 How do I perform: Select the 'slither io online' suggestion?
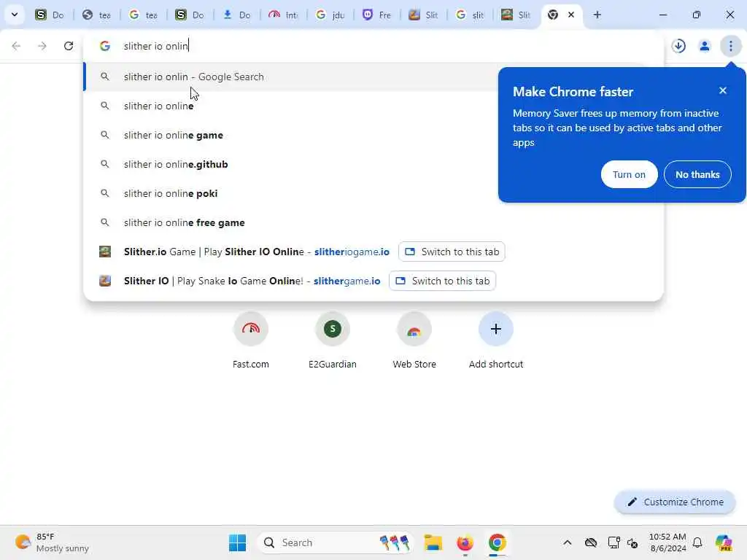(x=290, y=106)
